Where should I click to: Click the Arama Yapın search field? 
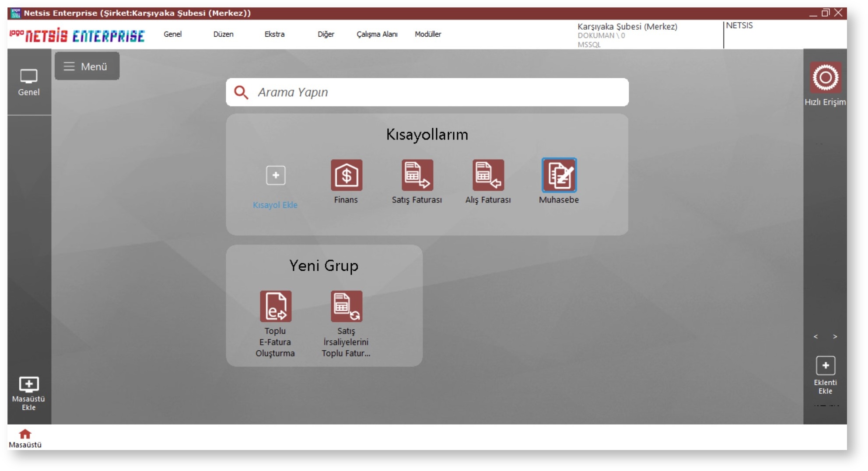point(427,92)
